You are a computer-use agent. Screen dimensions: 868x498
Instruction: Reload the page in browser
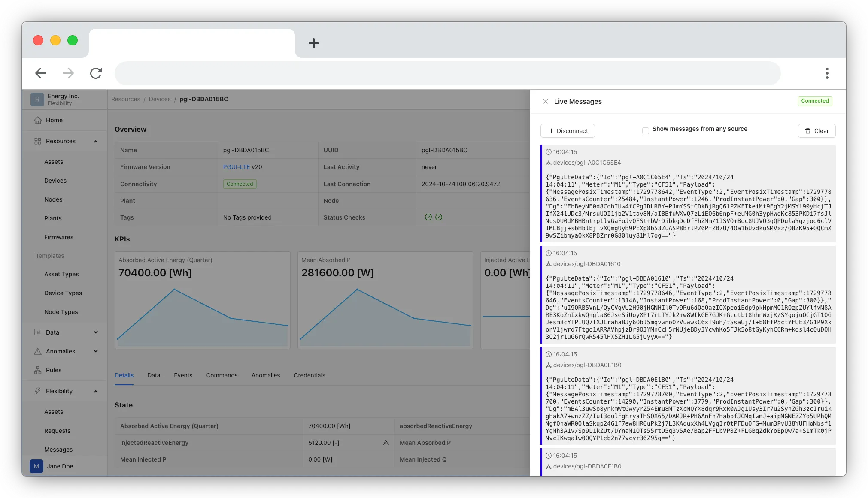[x=96, y=73]
